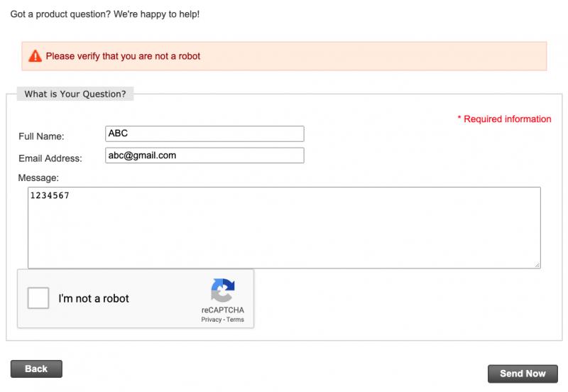Open the reCAPTCHA Terms link

click(235, 320)
